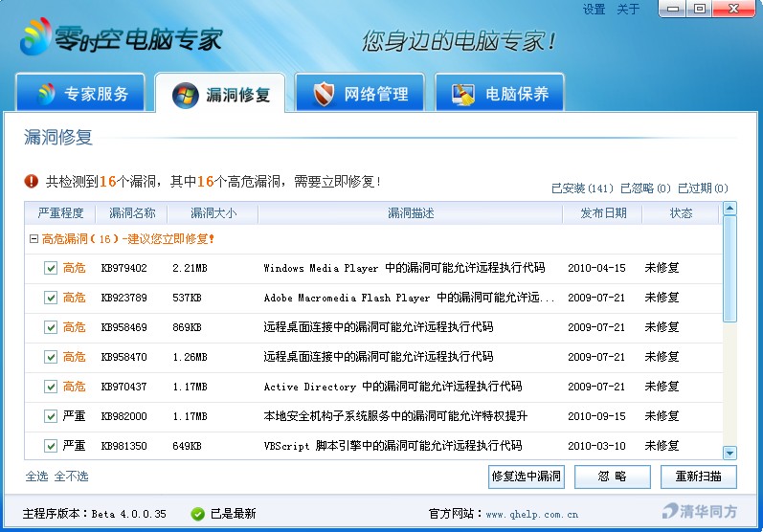Click the red warning exclamation icon
Viewport: 763px width, 532px height.
(x=32, y=182)
